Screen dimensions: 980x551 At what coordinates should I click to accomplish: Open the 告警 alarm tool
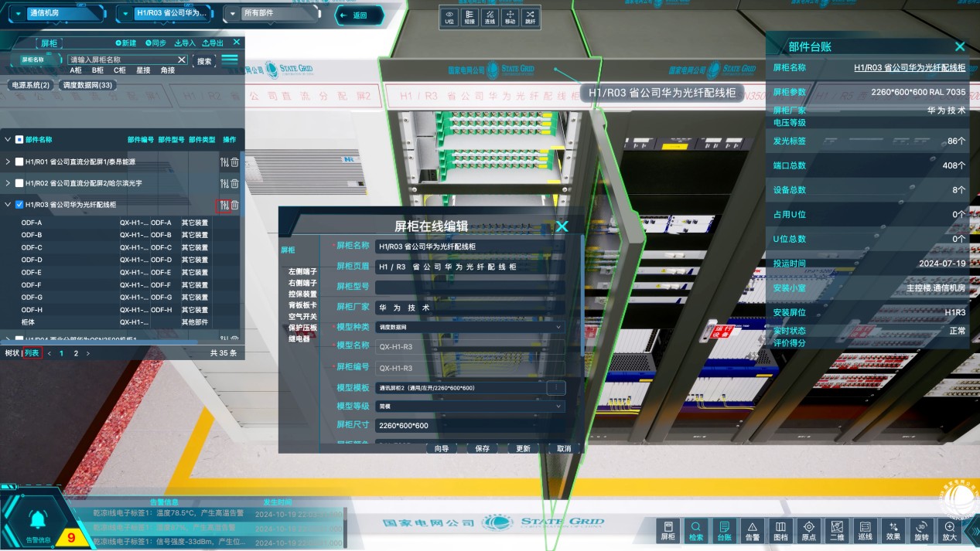(x=752, y=530)
